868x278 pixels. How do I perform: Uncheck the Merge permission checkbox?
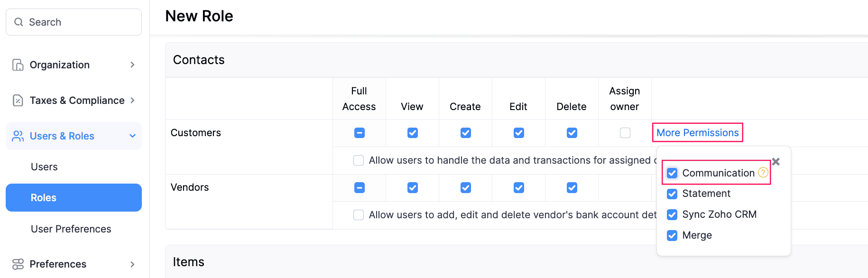(x=672, y=235)
